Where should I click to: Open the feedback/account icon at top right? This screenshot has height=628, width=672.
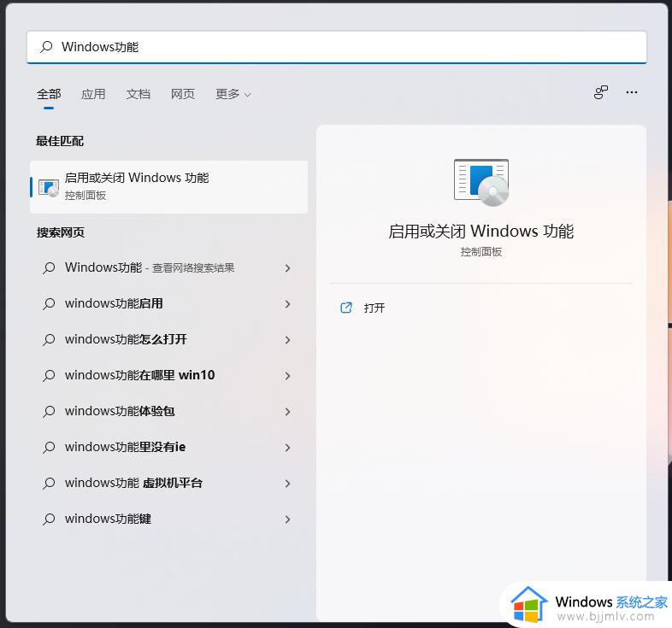tap(601, 92)
